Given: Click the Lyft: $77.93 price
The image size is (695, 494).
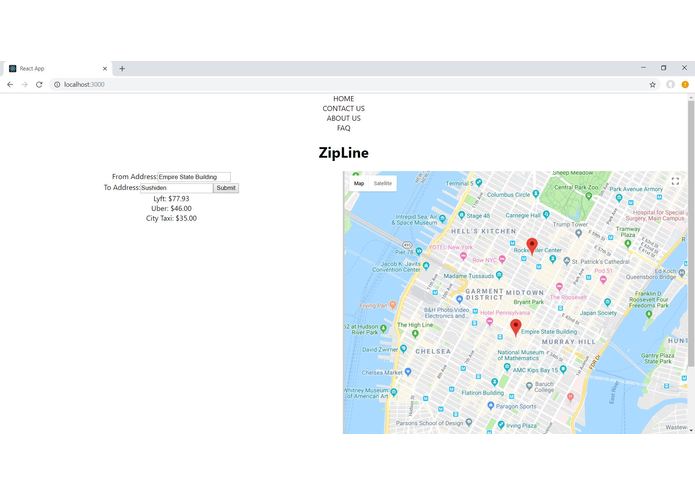Looking at the screenshot, I should (171, 198).
